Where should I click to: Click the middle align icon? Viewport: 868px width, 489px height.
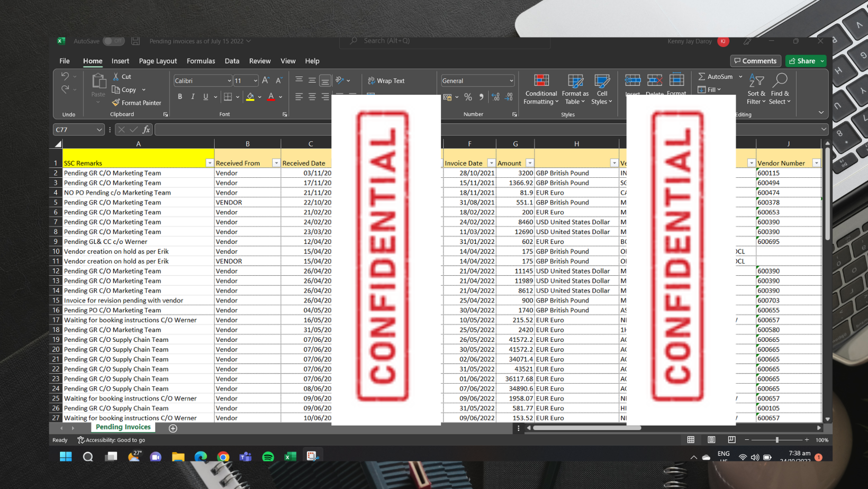point(312,80)
